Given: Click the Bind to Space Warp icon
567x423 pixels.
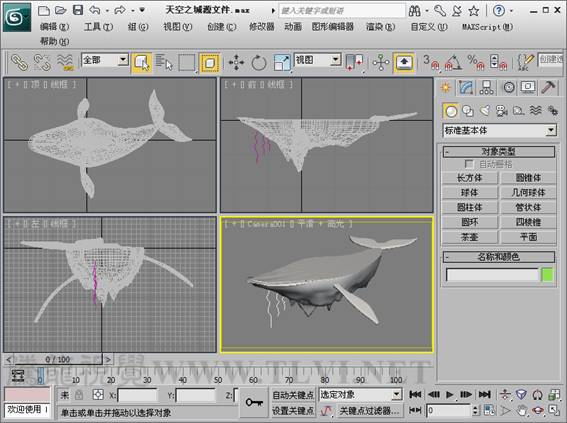Looking at the screenshot, I should click(x=65, y=62).
